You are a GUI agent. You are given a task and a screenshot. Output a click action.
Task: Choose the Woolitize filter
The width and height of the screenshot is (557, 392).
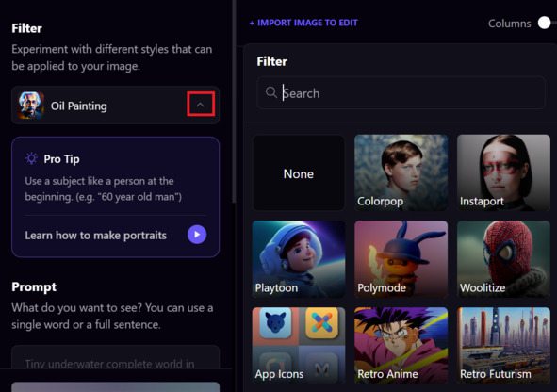(503, 259)
